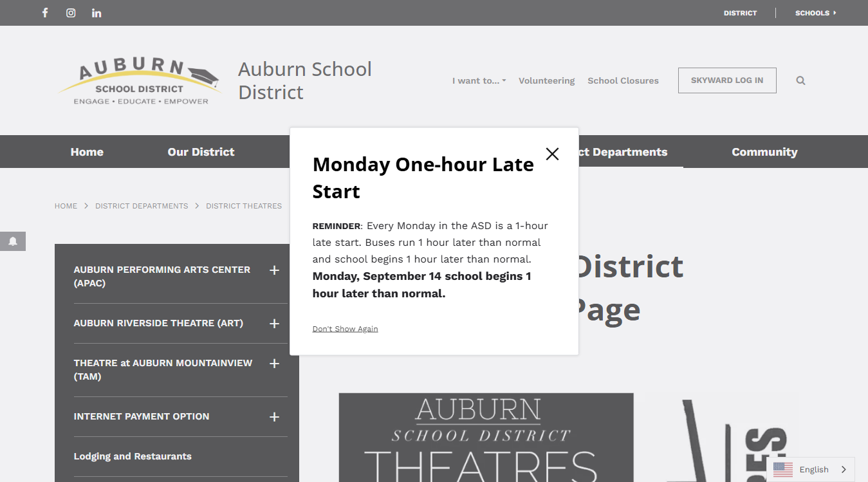
Task: Click the District link in top bar
Action: (740, 13)
